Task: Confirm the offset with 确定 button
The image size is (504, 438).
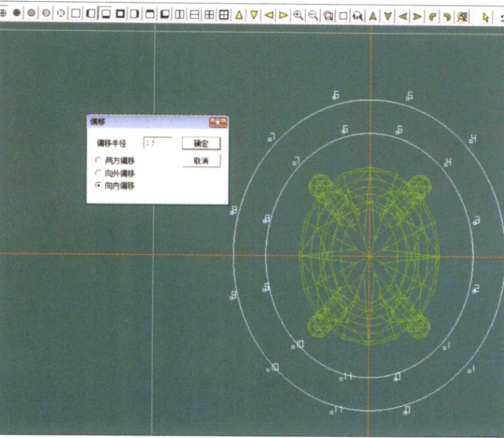Action: click(x=201, y=143)
